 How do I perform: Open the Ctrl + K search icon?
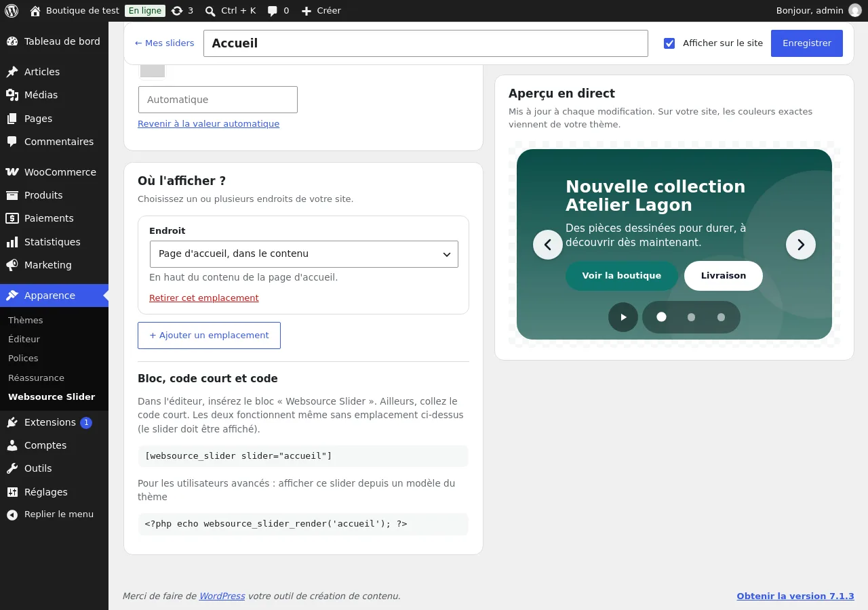pos(210,11)
